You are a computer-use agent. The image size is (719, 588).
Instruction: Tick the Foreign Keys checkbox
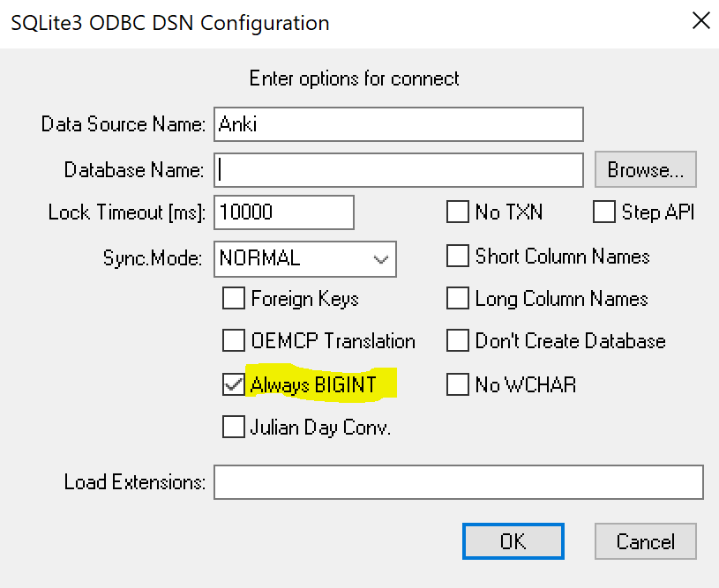pos(234,298)
